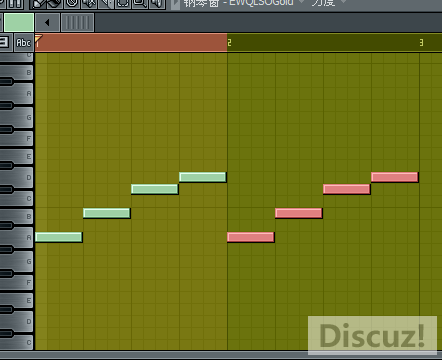This screenshot has height=360, width=442.
Task: Click the ribbed horizontal scrollbar thumb
Action: (78, 22)
